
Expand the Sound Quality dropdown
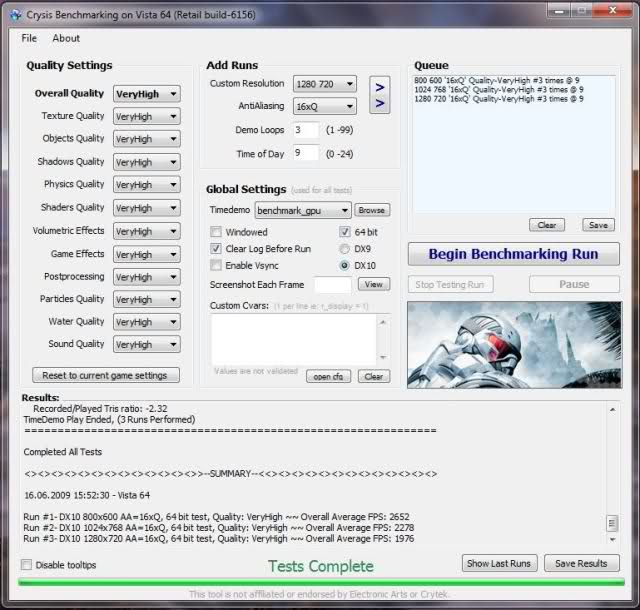point(147,344)
